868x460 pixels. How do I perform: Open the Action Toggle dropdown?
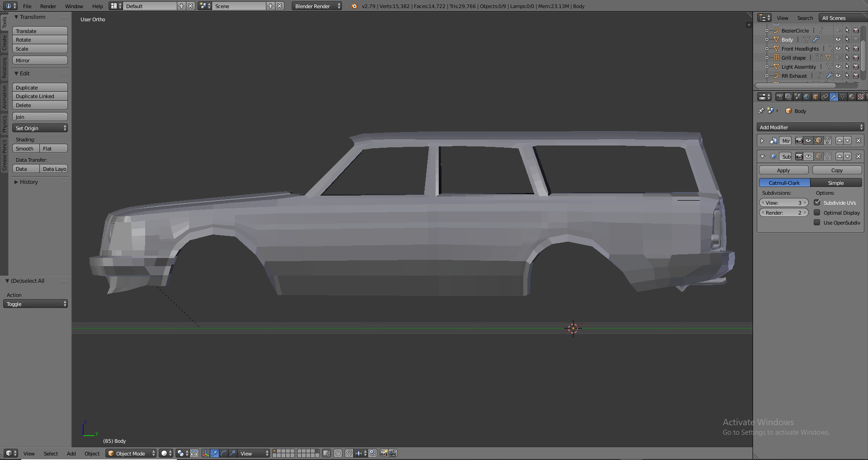pos(36,304)
